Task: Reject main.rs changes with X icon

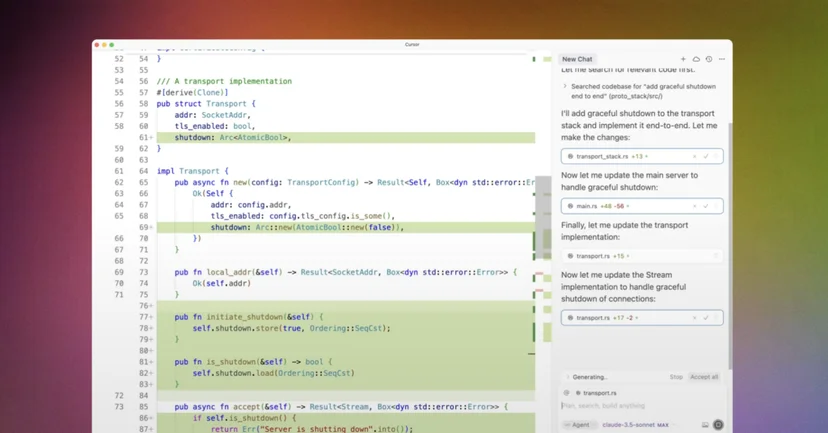Action: click(694, 206)
